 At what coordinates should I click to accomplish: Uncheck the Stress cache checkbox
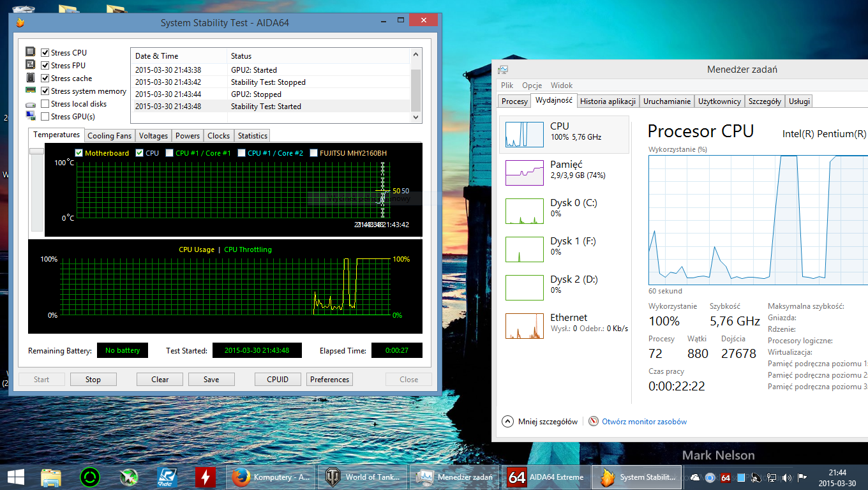[45, 78]
